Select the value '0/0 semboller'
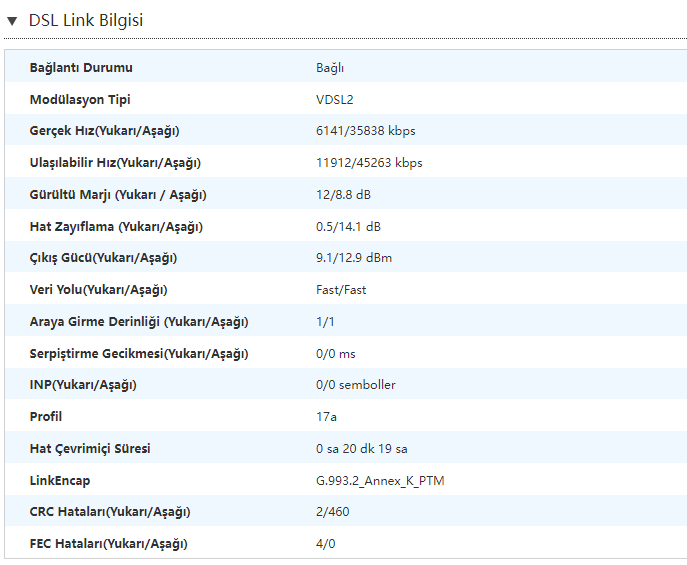 pos(356,385)
